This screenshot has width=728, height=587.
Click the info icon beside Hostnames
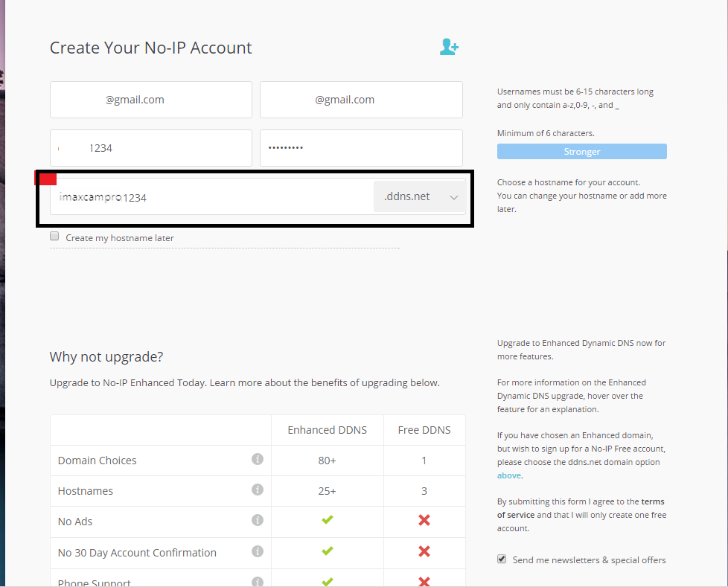click(258, 490)
